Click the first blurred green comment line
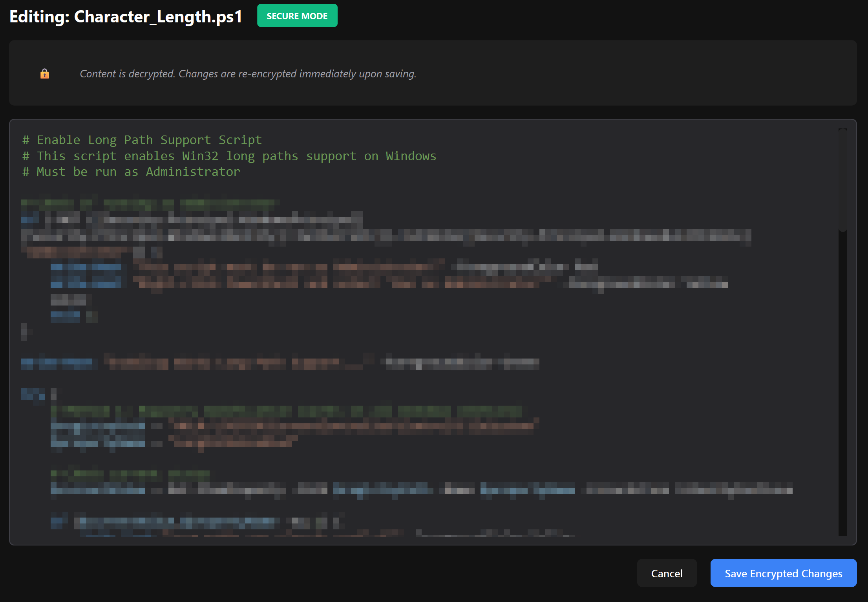Screen dimensions: 868x602 coord(150,203)
